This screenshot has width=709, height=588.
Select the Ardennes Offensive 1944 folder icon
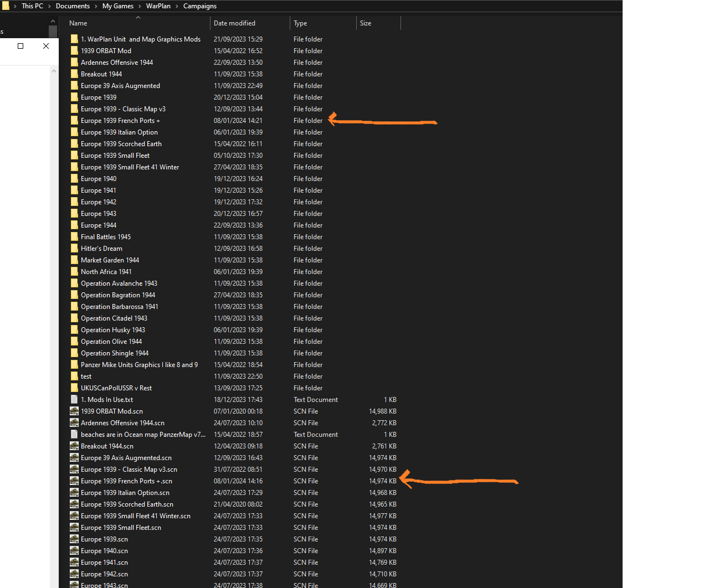[x=74, y=62]
